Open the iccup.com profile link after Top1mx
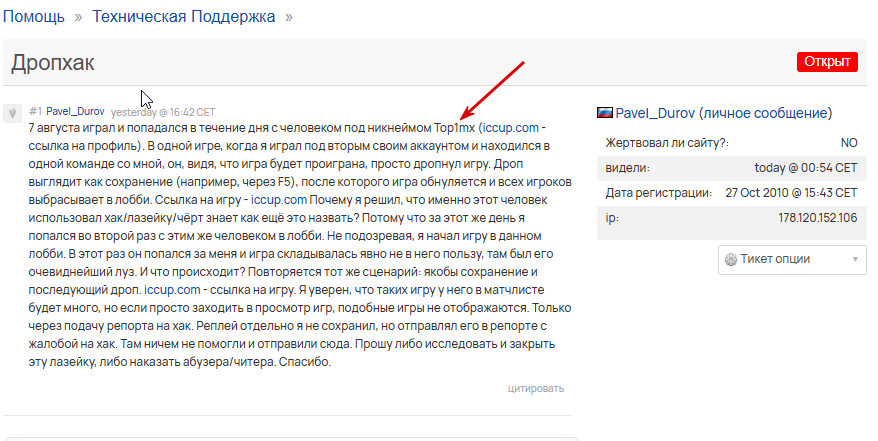This screenshot has width=878, height=441. pos(511,128)
